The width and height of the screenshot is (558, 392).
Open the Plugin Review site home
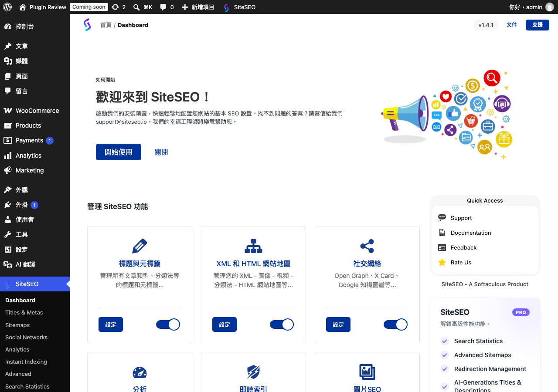[x=43, y=7]
